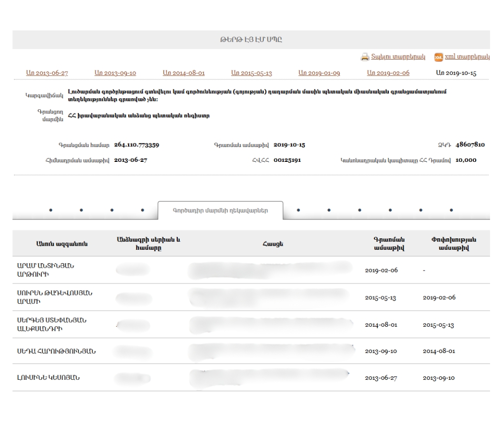
Task: Select the 'ԼՈՒՍԻՆԵ ԿԵՍՈՅԱՆ' table row name
Action: (49, 378)
